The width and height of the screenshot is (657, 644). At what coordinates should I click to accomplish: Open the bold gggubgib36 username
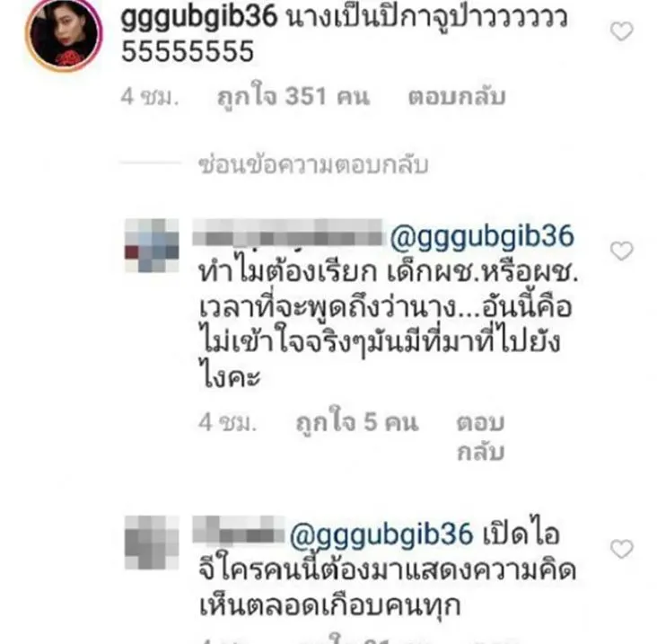[x=199, y=18]
